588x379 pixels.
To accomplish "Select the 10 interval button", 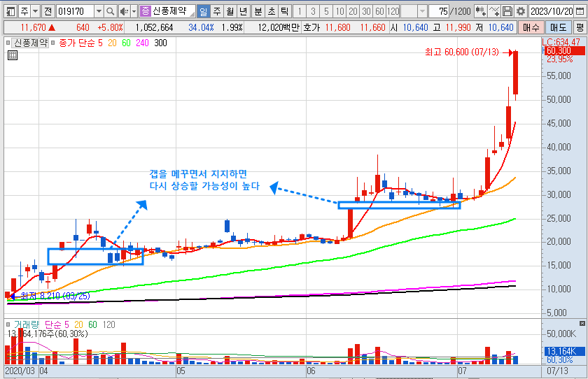I will point(339,11).
